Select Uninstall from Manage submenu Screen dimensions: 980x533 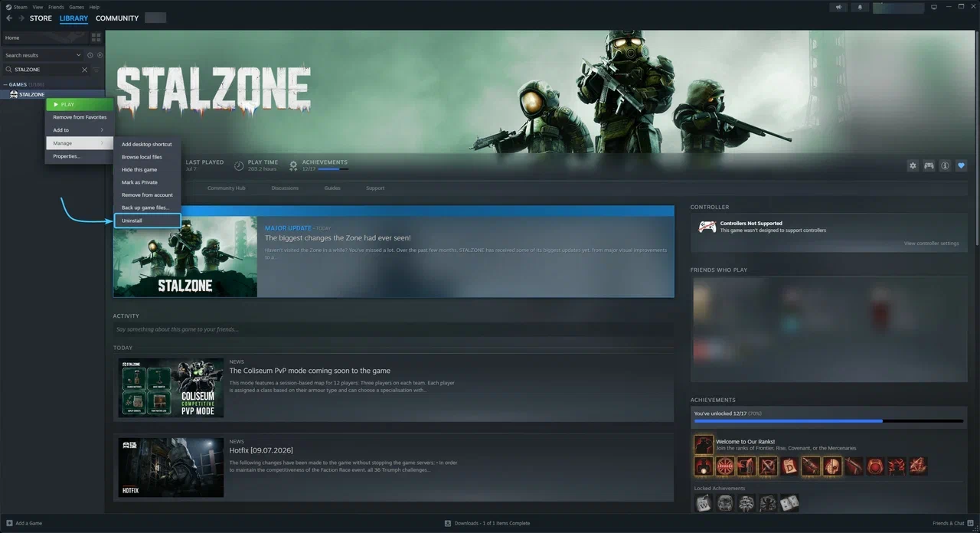pos(147,221)
